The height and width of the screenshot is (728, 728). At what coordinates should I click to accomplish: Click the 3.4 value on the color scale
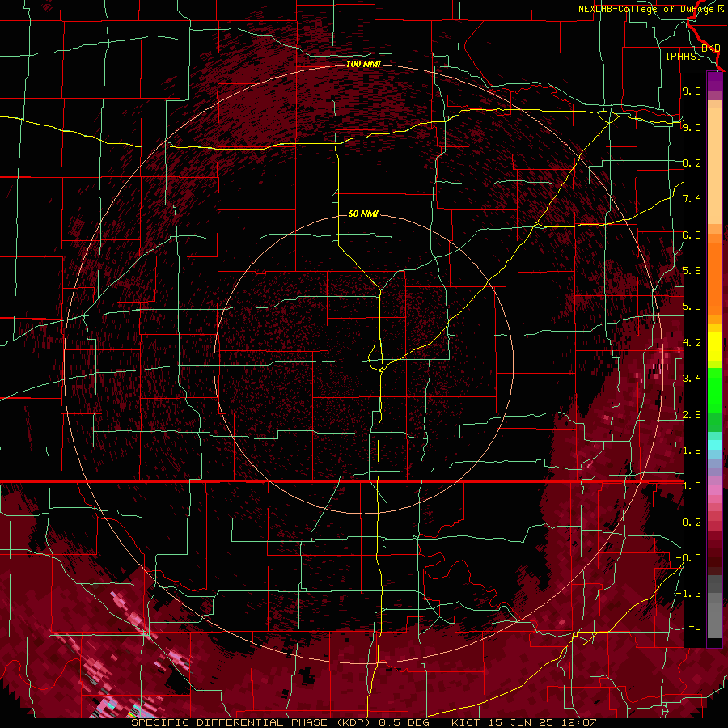(x=692, y=379)
